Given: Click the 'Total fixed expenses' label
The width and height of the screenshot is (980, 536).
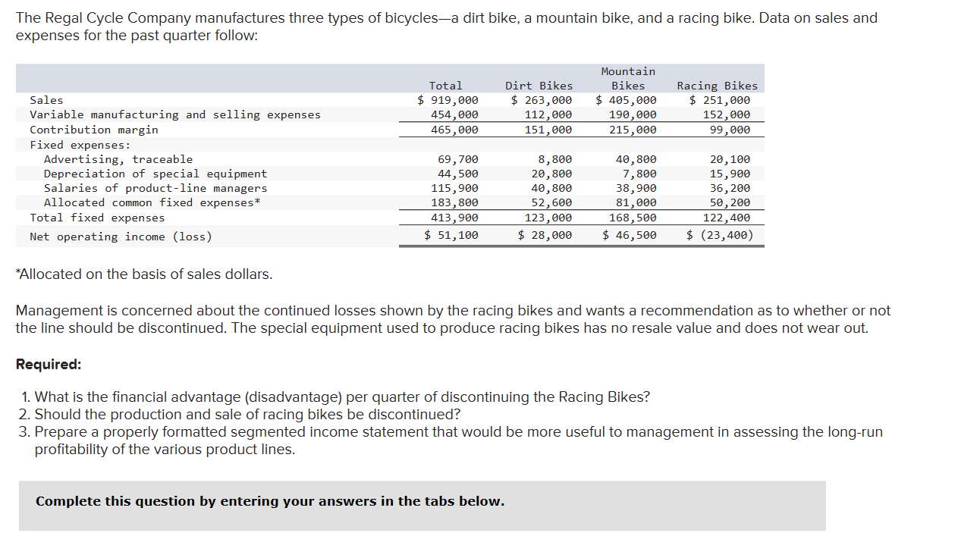Looking at the screenshot, I should 97,218.
